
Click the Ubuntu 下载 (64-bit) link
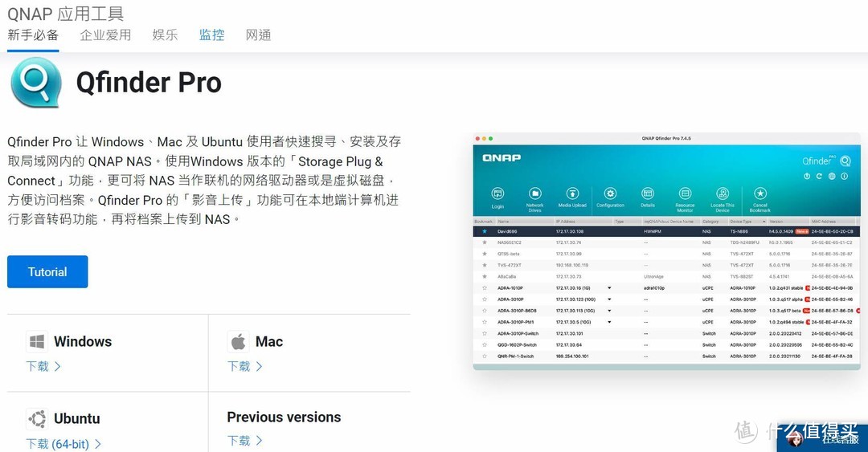(x=58, y=444)
